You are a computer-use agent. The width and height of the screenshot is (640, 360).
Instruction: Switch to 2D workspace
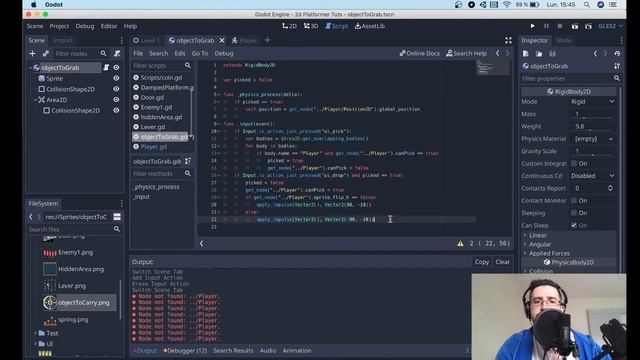point(289,26)
